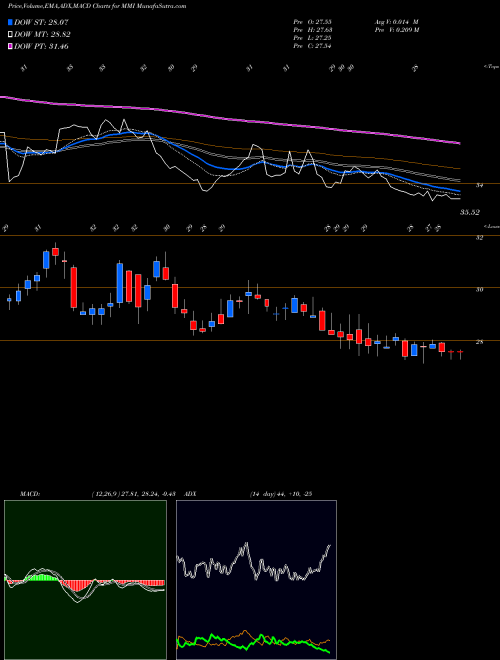Click ADX values '(14 day) 44, +10, -25'
Screen dimensions: 500x660
click(x=281, y=494)
